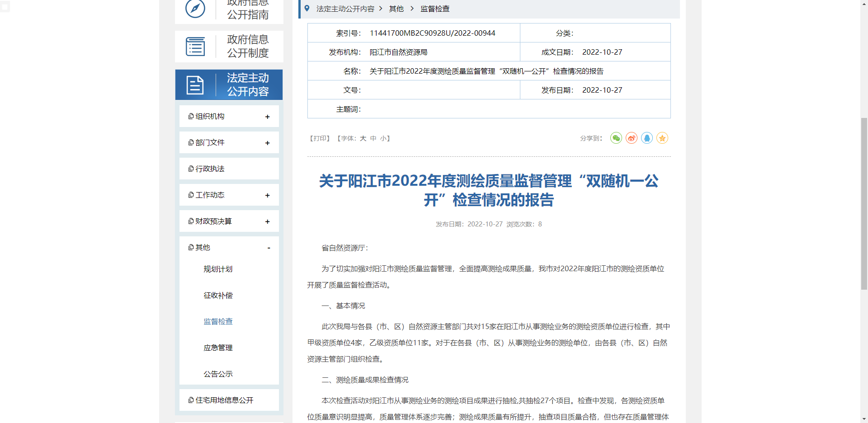Open the 其他 breadcrumb item

(x=396, y=9)
